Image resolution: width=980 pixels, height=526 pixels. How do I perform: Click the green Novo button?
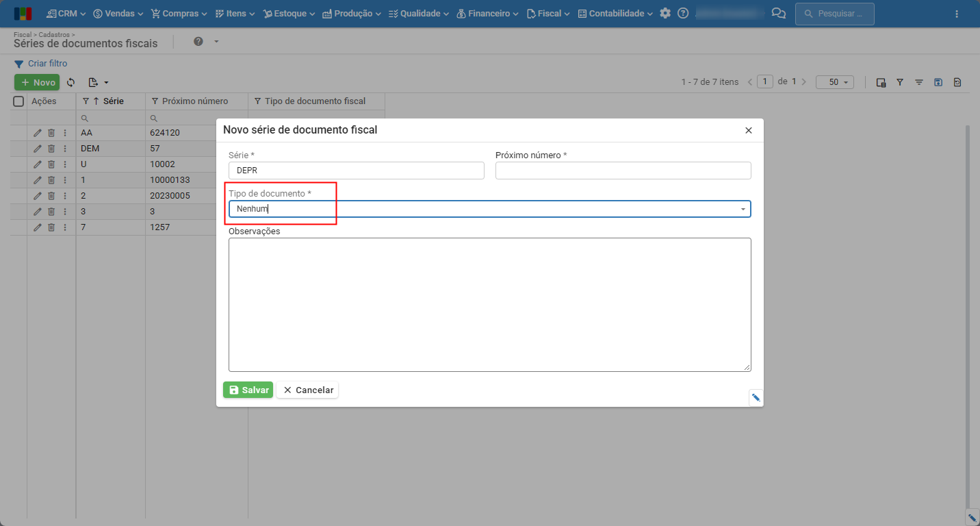tap(37, 82)
